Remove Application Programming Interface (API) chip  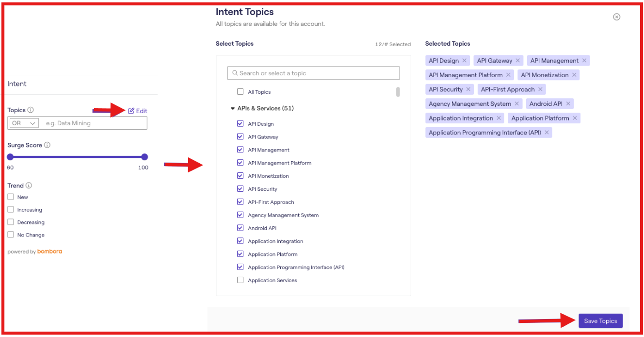point(547,133)
